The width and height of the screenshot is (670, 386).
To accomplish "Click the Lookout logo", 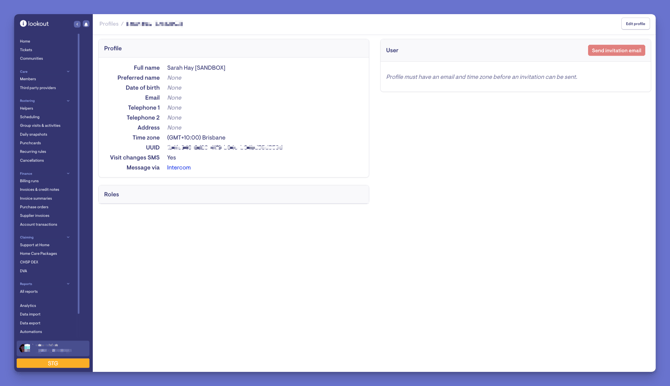I will (x=34, y=24).
